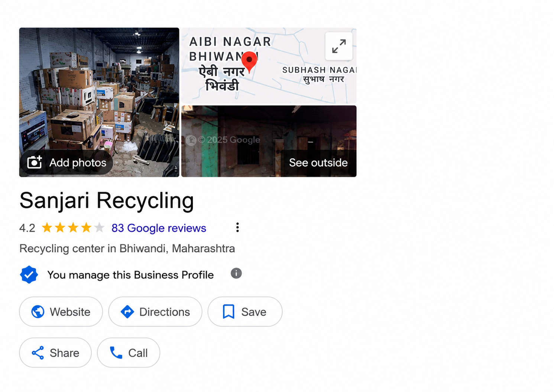Expand the map with the fullscreen arrows icon

click(x=338, y=46)
